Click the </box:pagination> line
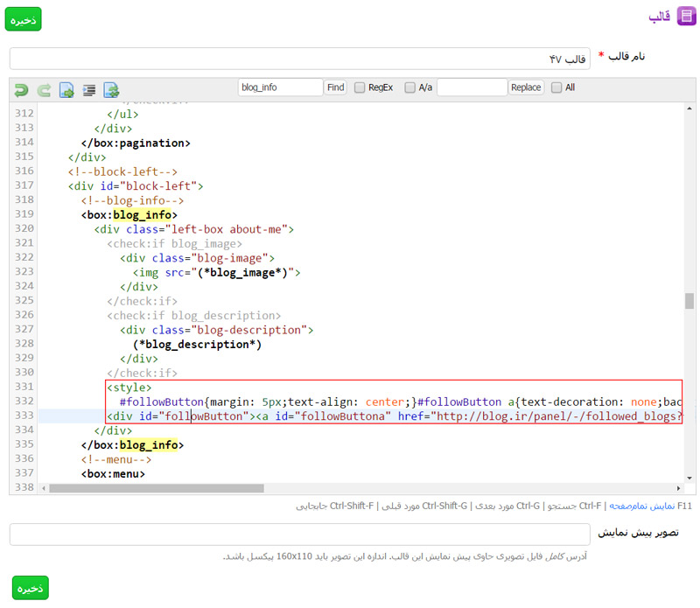This screenshot has width=700, height=608. click(136, 143)
